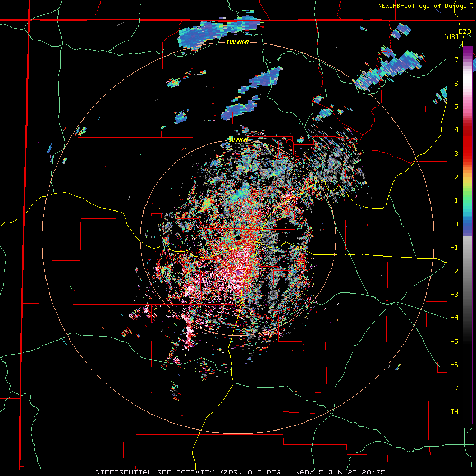
Task: Click the -2 dB scale label
Action: [x=454, y=271]
